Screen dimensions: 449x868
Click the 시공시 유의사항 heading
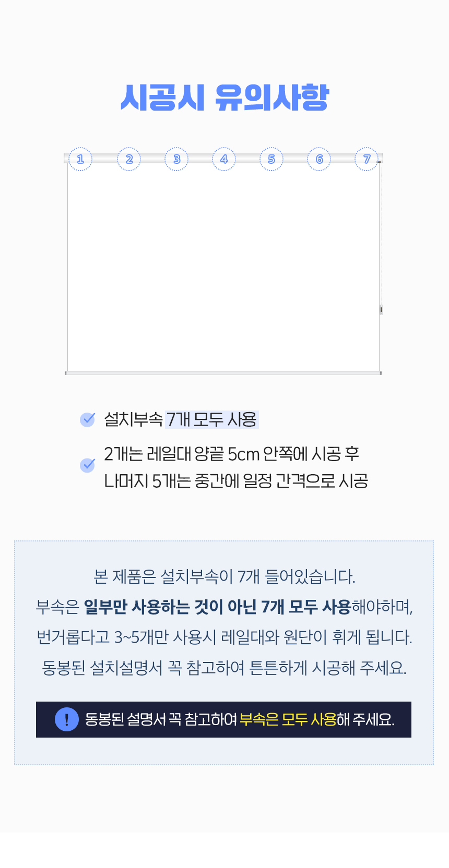(x=224, y=97)
